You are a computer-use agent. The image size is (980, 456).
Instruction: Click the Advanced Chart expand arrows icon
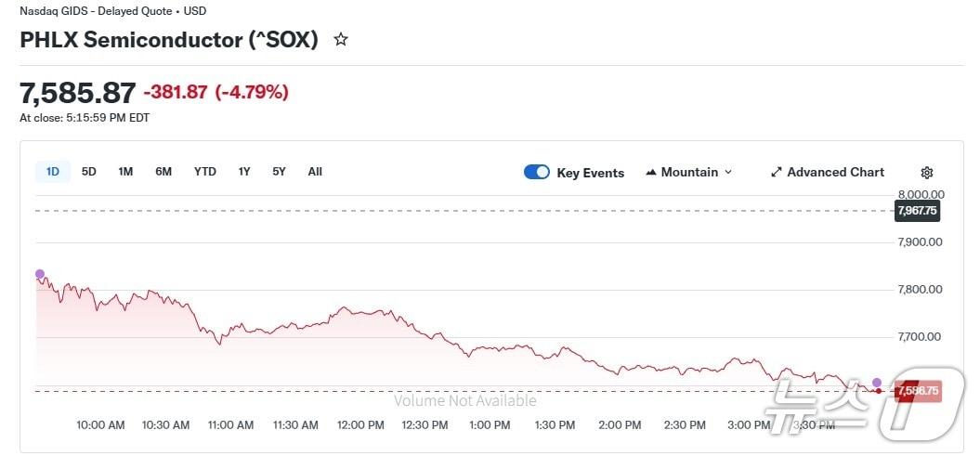click(777, 173)
